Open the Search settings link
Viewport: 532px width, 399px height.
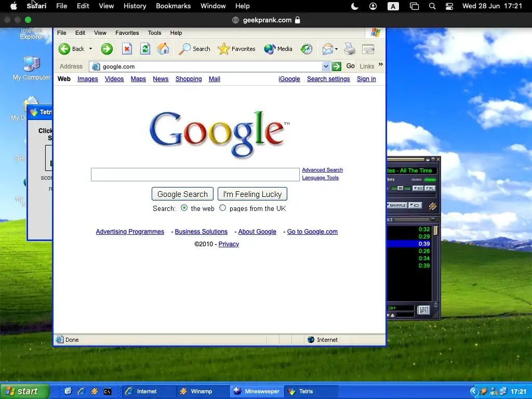coord(328,79)
